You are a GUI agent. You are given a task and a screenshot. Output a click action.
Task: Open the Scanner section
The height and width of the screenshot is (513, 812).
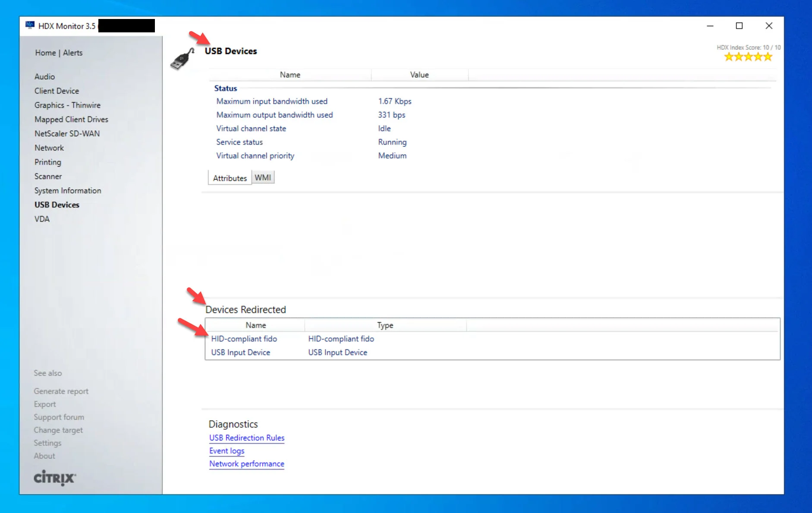[48, 176]
